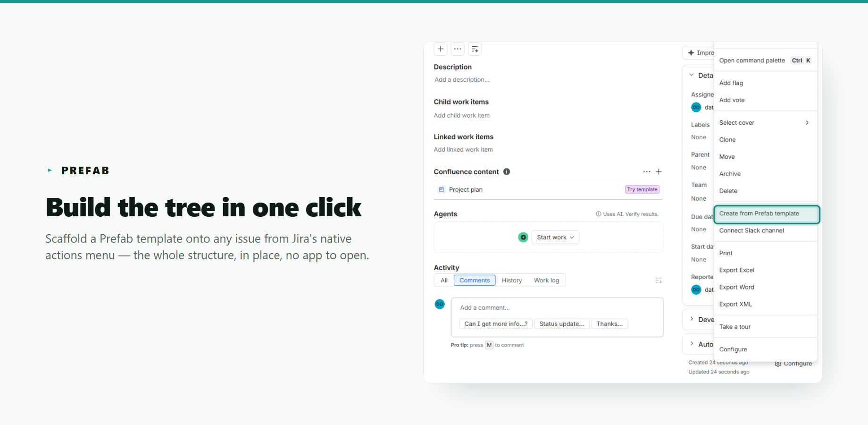Collapse the Details section chevron
Screen dimensions: 868x425
click(x=692, y=76)
